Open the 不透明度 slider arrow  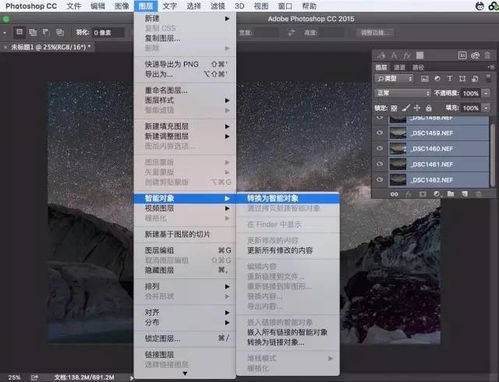coord(486,93)
